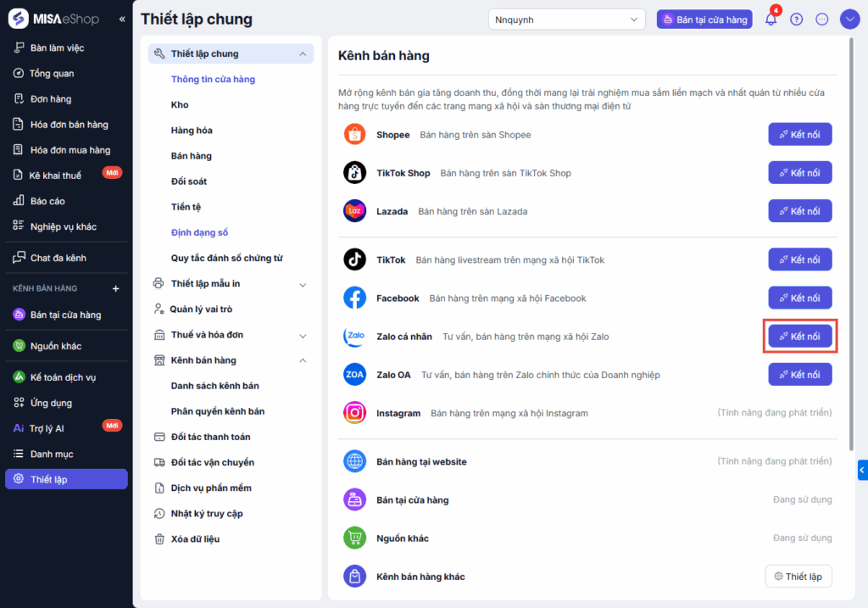Add a sales channel with plus icon

click(x=115, y=288)
